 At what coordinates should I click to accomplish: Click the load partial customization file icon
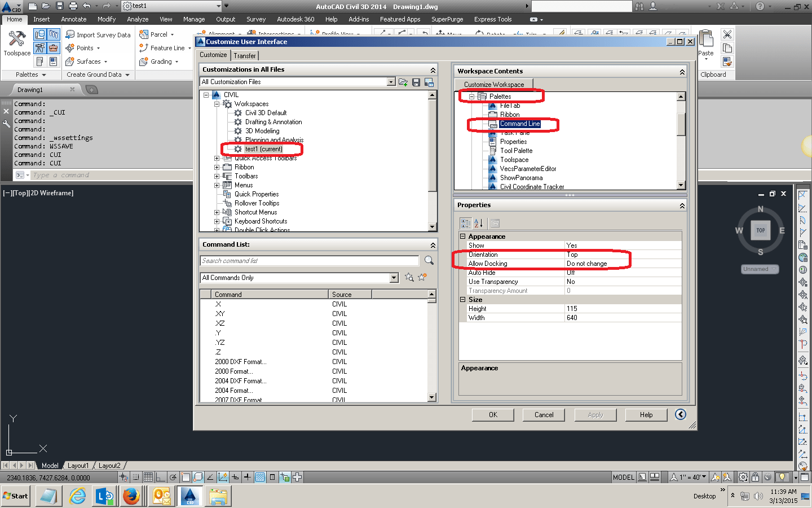coord(403,82)
